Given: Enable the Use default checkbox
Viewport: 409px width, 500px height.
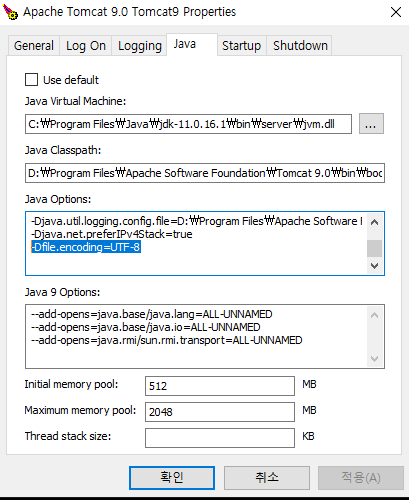Looking at the screenshot, I should [x=32, y=80].
